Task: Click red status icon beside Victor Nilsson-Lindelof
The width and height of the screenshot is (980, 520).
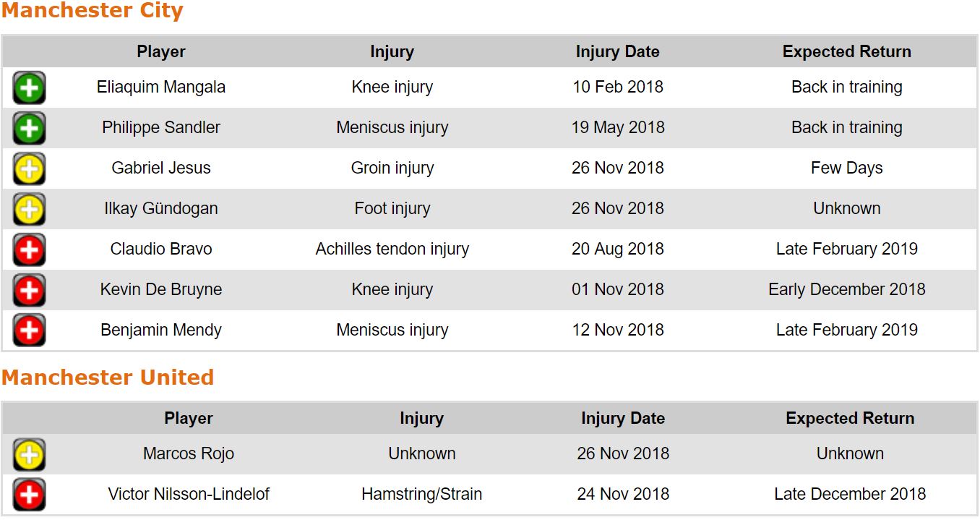Action: point(29,495)
